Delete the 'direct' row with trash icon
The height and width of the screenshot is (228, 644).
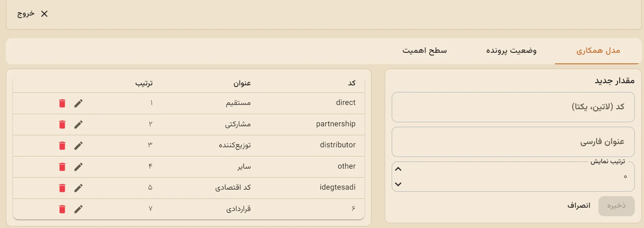click(62, 104)
